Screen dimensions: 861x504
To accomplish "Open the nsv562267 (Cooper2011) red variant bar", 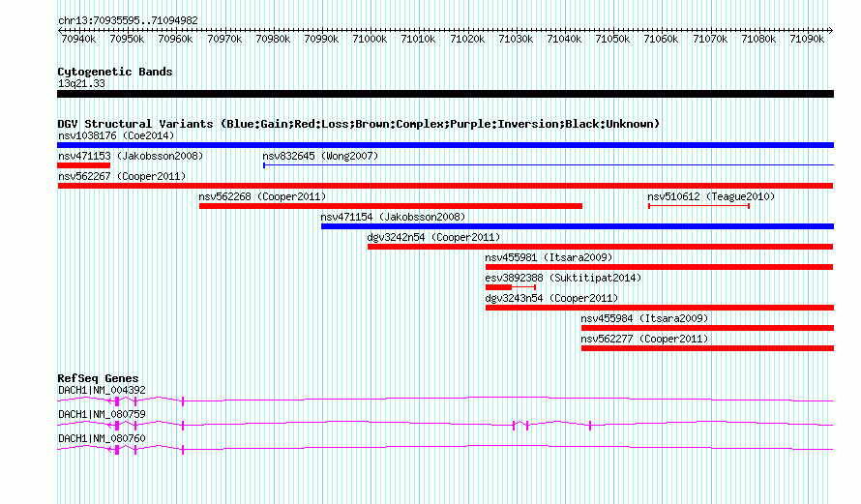I will click(x=445, y=186).
